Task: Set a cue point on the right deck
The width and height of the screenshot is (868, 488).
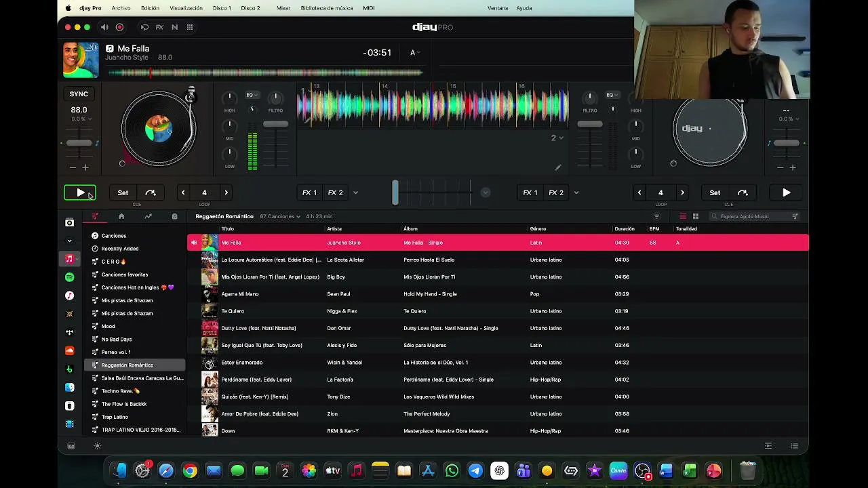Action: pos(715,192)
